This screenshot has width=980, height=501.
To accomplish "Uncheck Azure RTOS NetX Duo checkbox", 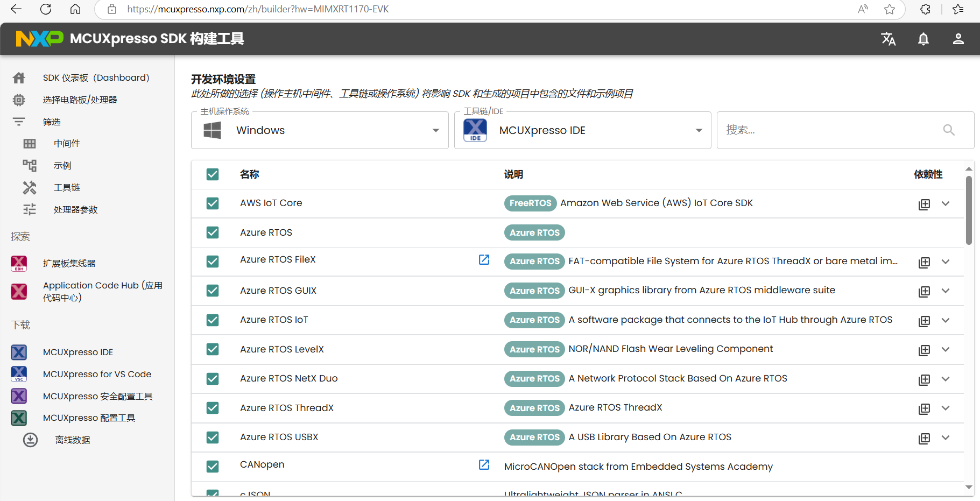I will coord(213,379).
